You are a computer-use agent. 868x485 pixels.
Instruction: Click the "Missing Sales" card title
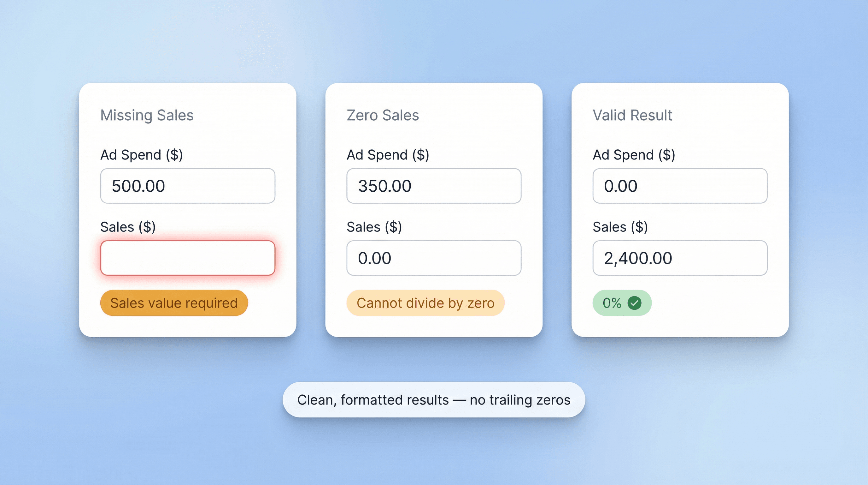147,115
